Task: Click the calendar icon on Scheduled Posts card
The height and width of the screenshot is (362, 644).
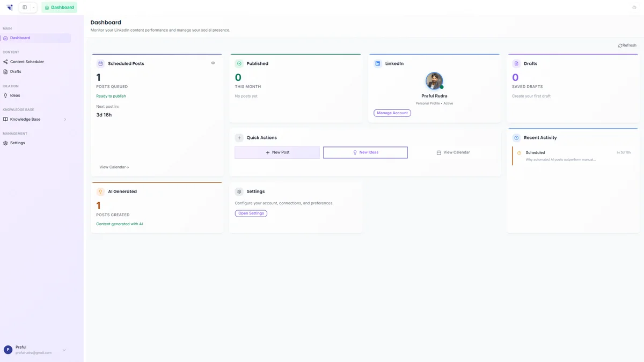Action: click(x=100, y=63)
